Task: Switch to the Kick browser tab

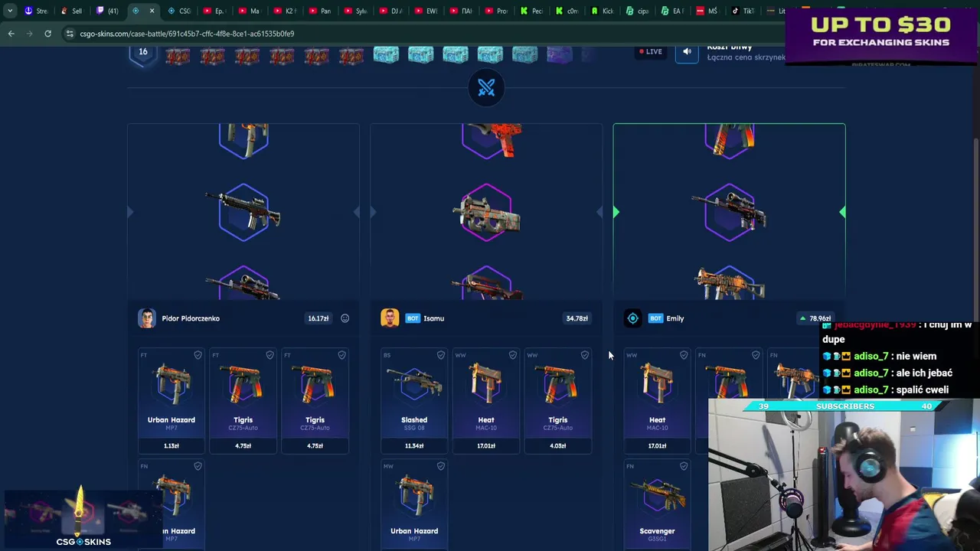Action: pos(603,11)
